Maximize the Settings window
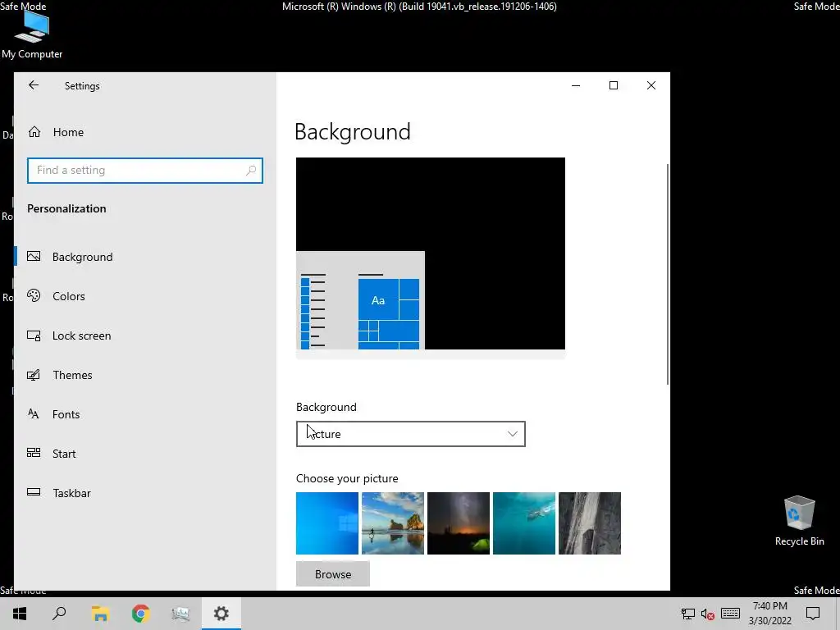This screenshot has width=840, height=630. pos(614,85)
